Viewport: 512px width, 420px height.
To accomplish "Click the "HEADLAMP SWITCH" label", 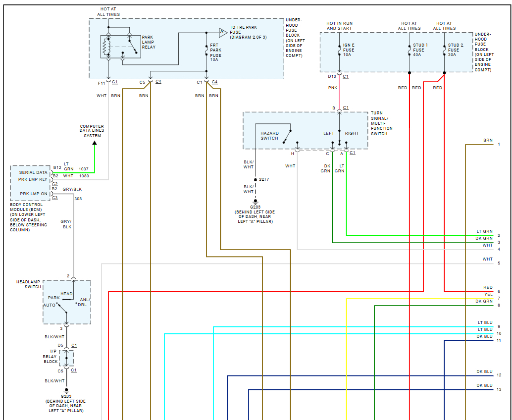I will coord(28,284).
